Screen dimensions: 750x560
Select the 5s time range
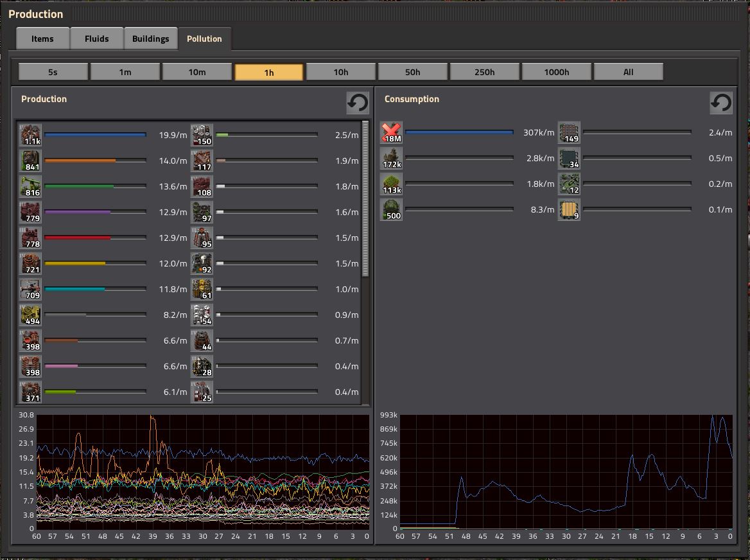53,72
